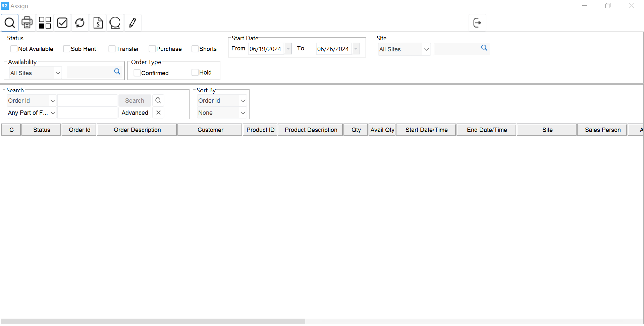This screenshot has width=644, height=326.
Task: Enable the Not Available status checkbox
Action: 14,49
